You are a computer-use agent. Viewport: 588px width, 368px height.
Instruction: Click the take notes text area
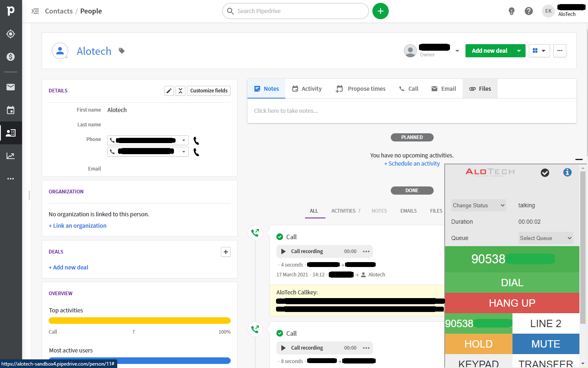[412, 111]
